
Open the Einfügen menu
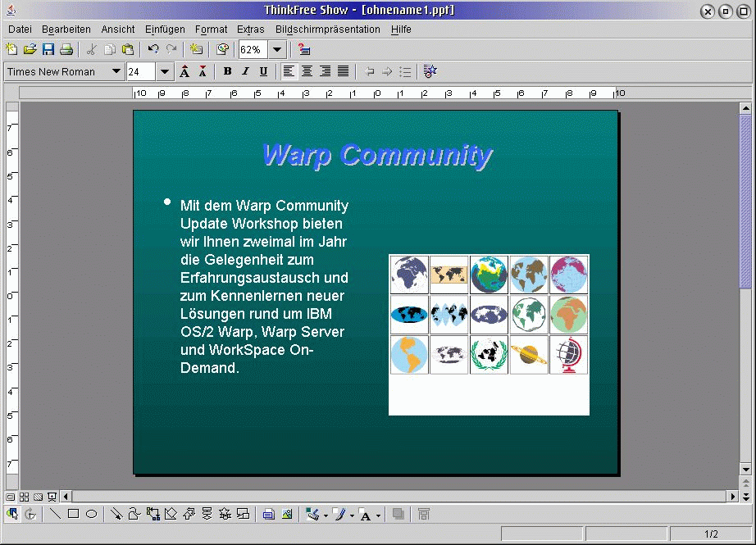(165, 30)
